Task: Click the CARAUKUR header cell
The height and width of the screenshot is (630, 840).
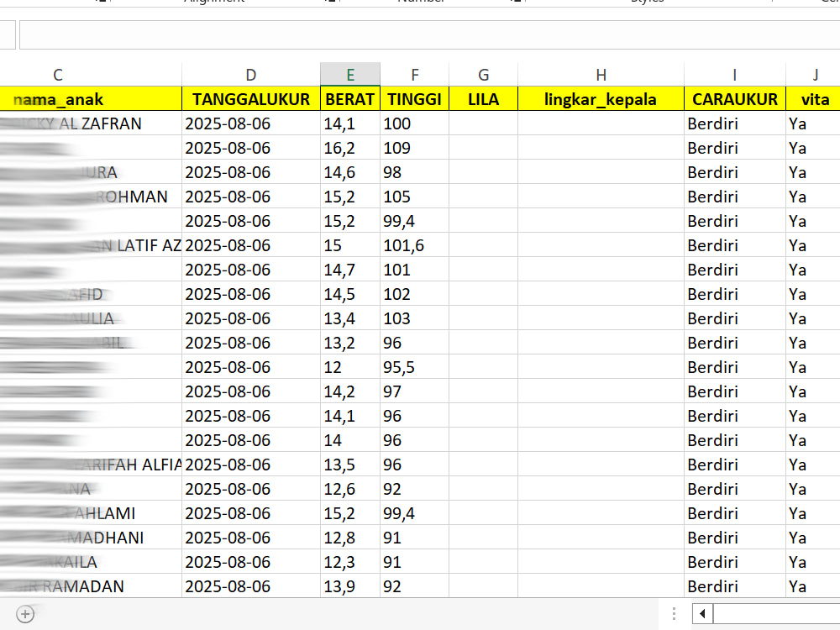Action: pyautogui.click(x=735, y=99)
